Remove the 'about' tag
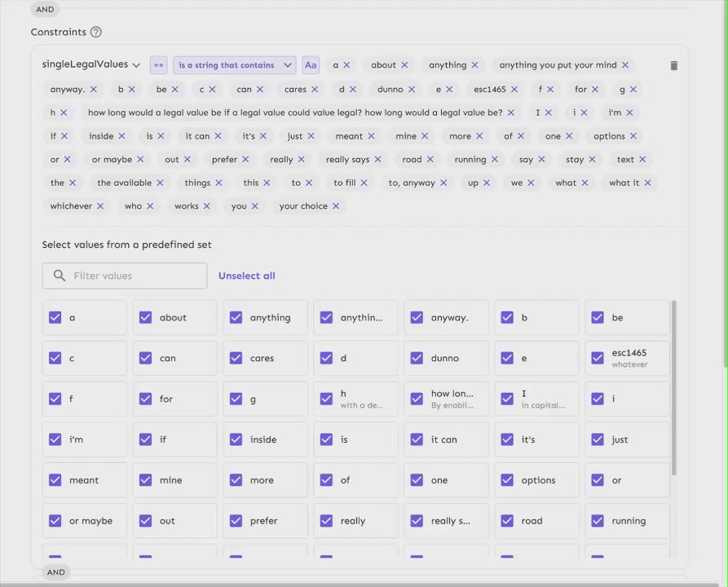The height and width of the screenshot is (587, 728). (404, 65)
